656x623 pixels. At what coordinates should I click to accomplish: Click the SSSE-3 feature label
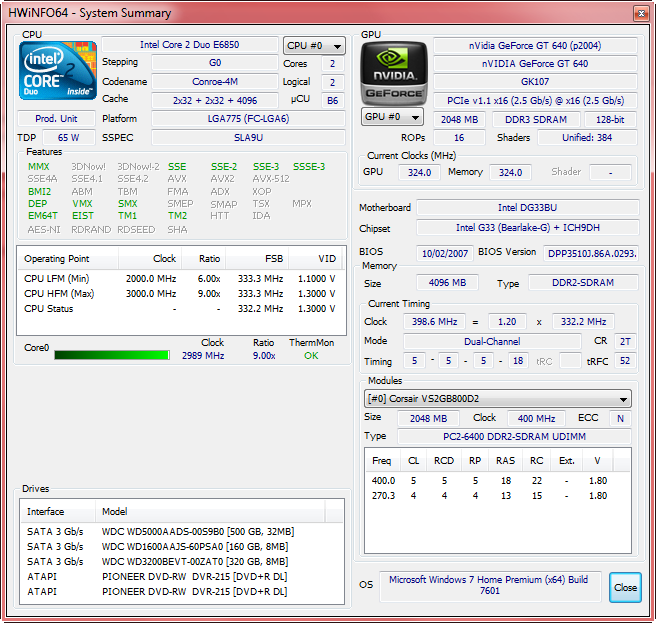(x=309, y=167)
